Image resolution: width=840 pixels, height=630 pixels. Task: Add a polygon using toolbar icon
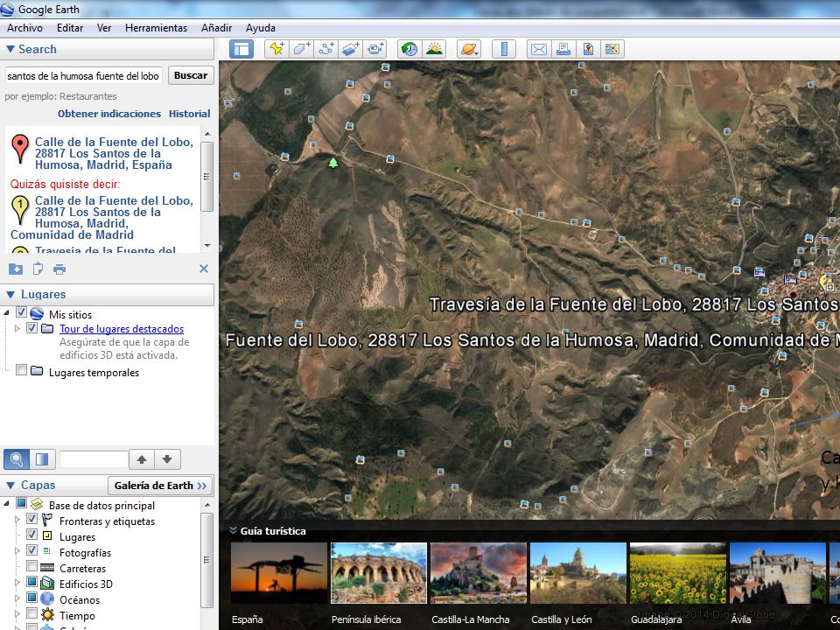click(x=301, y=49)
